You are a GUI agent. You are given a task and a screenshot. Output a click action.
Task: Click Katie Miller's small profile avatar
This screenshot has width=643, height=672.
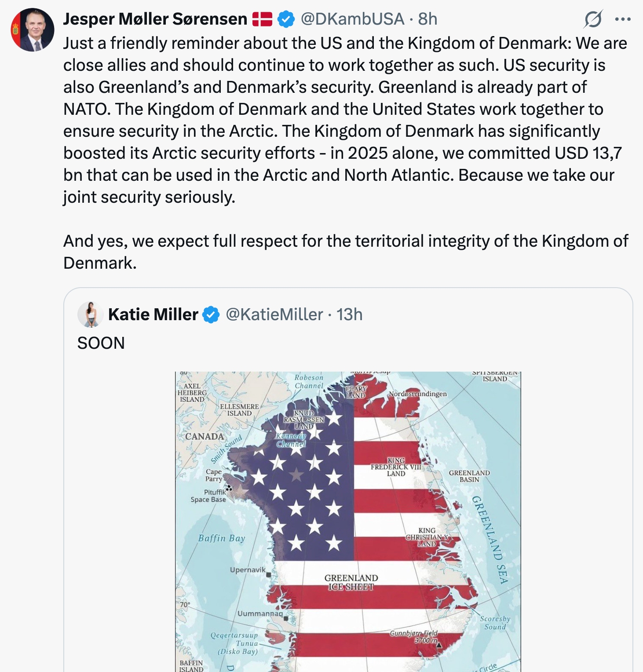pyautogui.click(x=91, y=314)
